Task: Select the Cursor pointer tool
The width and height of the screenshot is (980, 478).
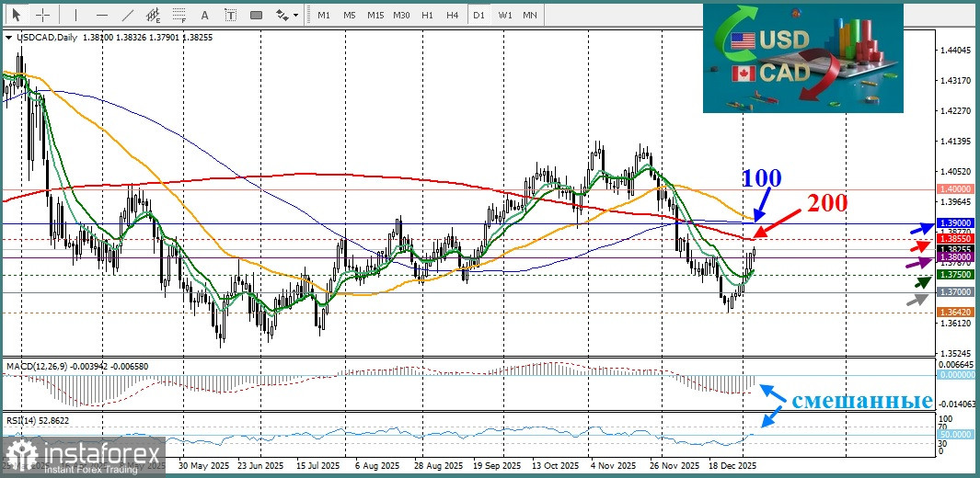Action: click(x=17, y=15)
